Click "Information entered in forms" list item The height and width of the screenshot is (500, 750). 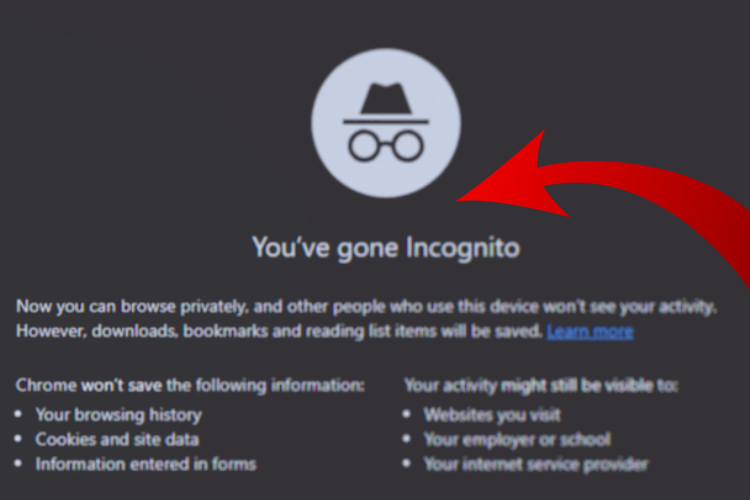(x=146, y=464)
